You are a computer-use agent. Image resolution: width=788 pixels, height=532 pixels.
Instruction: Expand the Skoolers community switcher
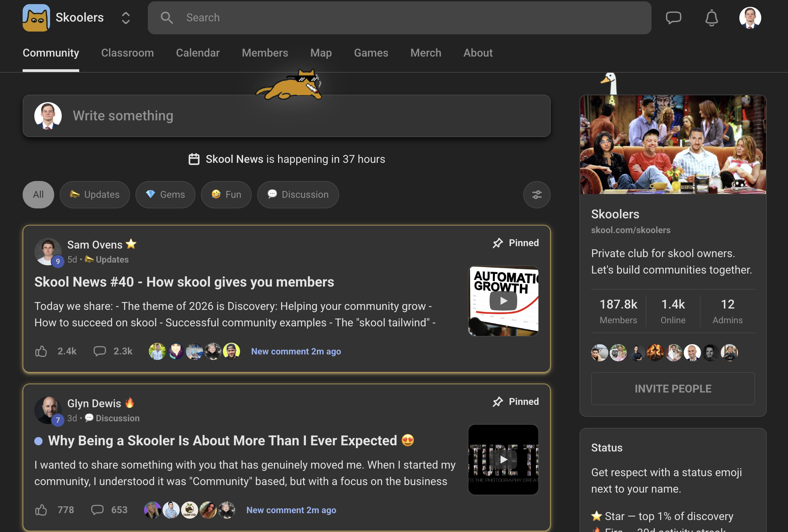(x=126, y=18)
